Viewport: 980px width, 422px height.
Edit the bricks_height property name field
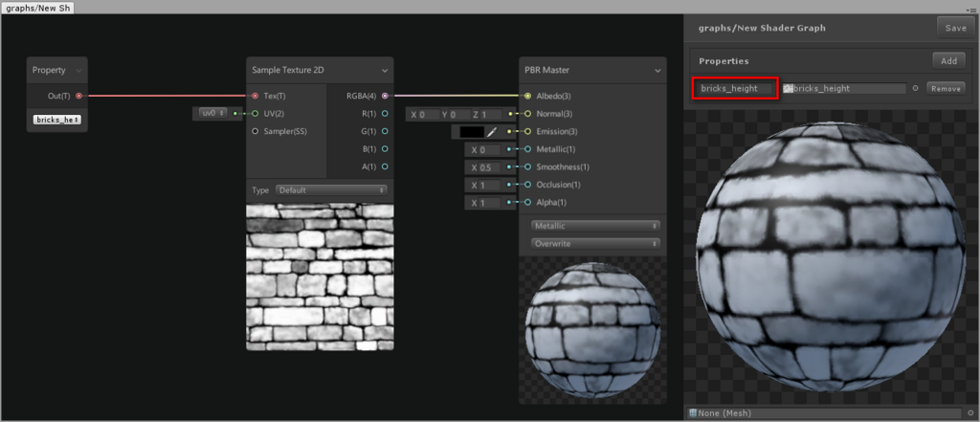click(x=735, y=88)
